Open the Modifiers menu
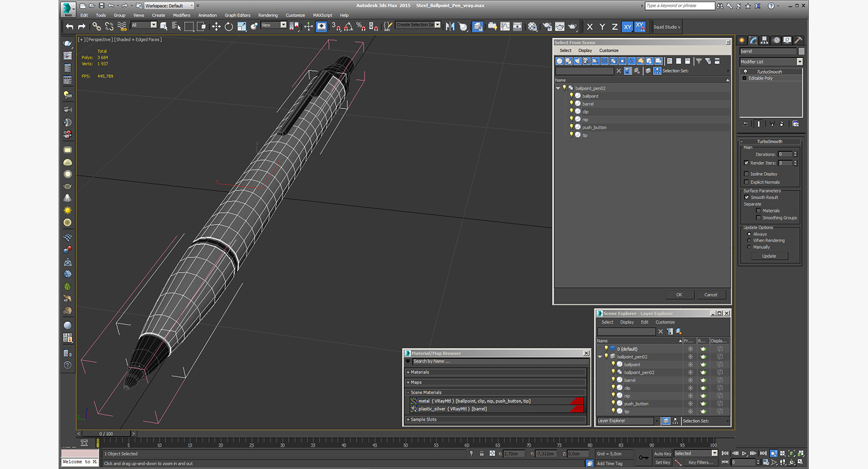The height and width of the screenshot is (469, 868). (181, 15)
